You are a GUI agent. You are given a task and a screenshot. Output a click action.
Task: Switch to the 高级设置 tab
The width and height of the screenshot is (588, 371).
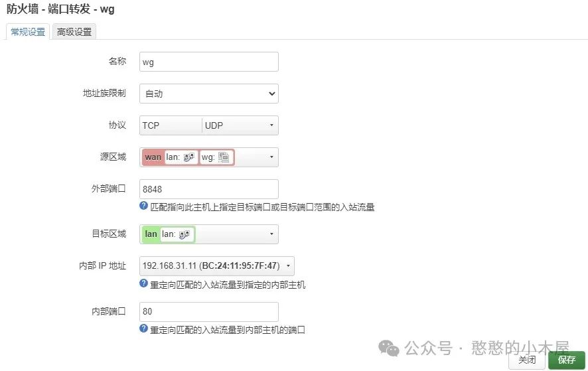[x=74, y=32]
